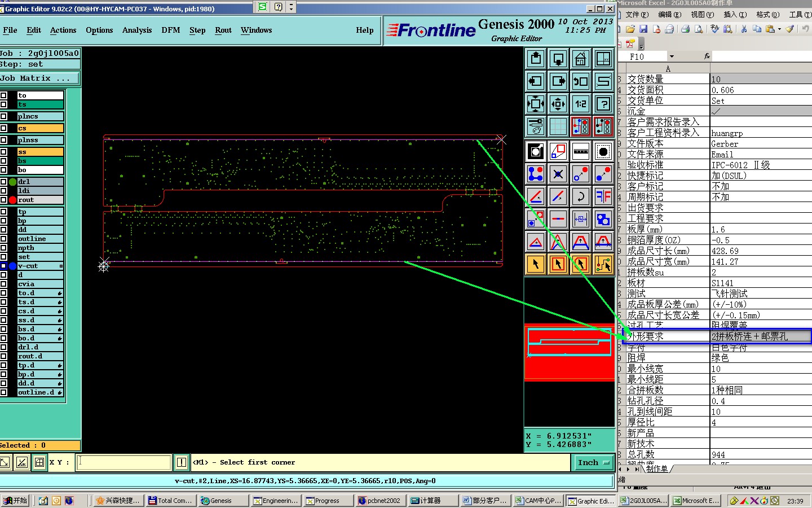Image resolution: width=812 pixels, height=508 pixels.
Task: Click the Home view house icon
Action: 580,59
